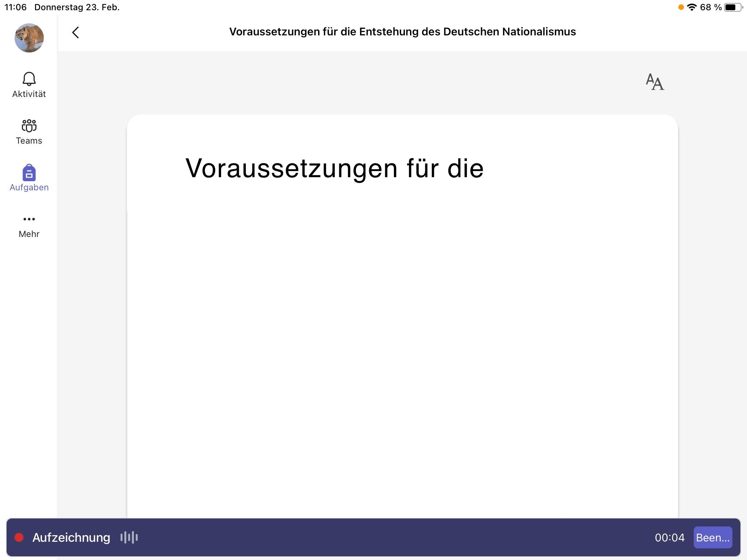
Task: Open the cougar profile avatar
Action: (x=29, y=38)
